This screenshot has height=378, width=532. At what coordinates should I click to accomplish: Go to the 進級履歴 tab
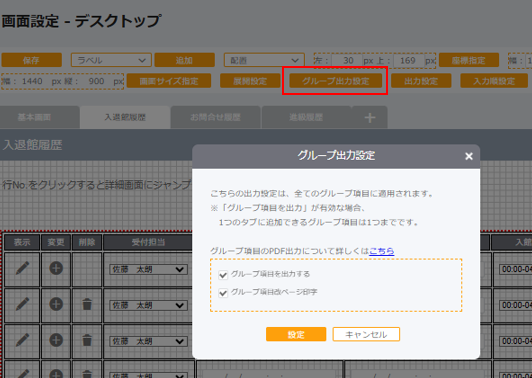[x=306, y=117]
